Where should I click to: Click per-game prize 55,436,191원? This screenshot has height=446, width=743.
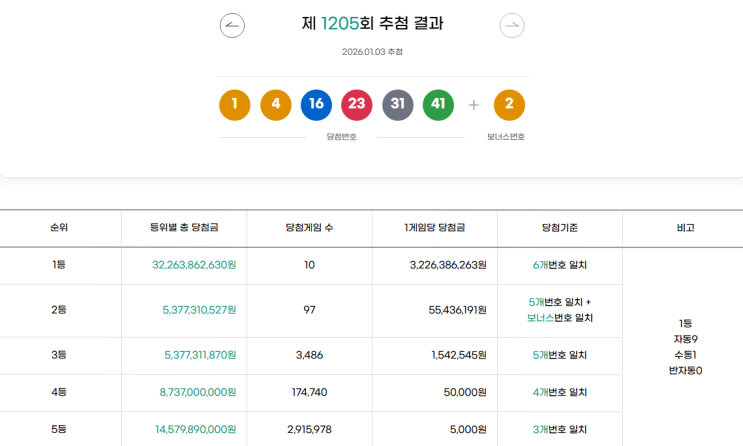coord(458,310)
